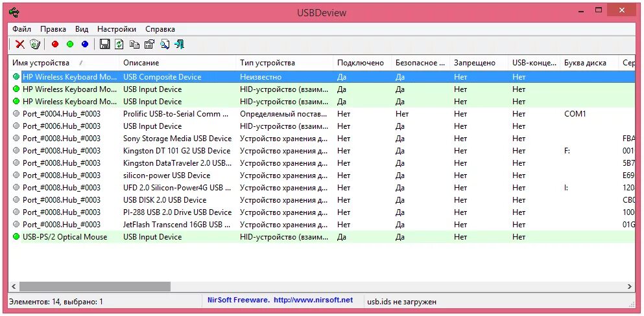Select PI-288 USB 2.0 Drive USB Device
Screen dimensions: 644x316
point(322,212)
